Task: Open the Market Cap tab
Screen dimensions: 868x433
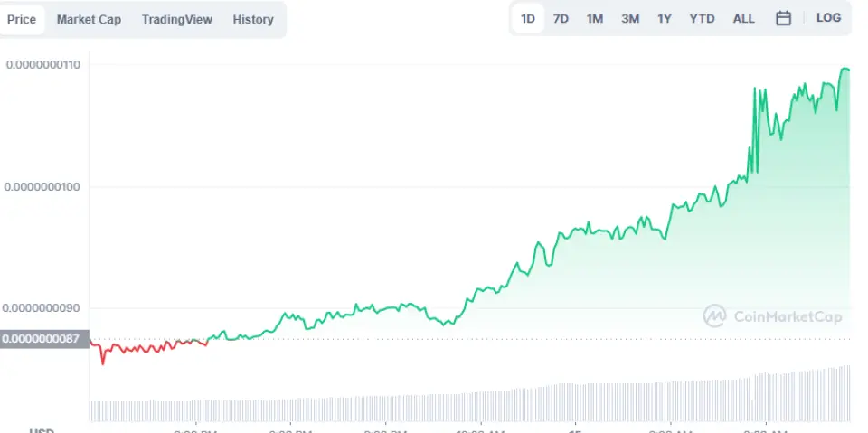Action: 89,19
